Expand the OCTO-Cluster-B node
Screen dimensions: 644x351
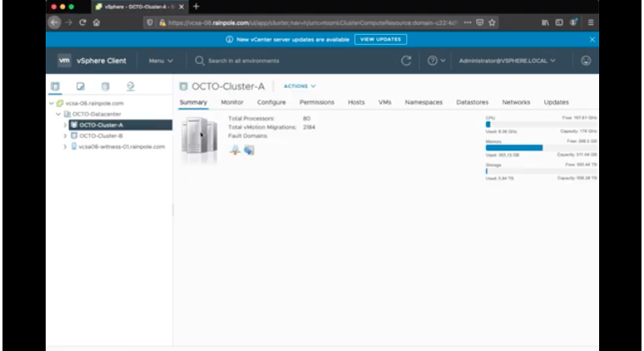click(65, 136)
